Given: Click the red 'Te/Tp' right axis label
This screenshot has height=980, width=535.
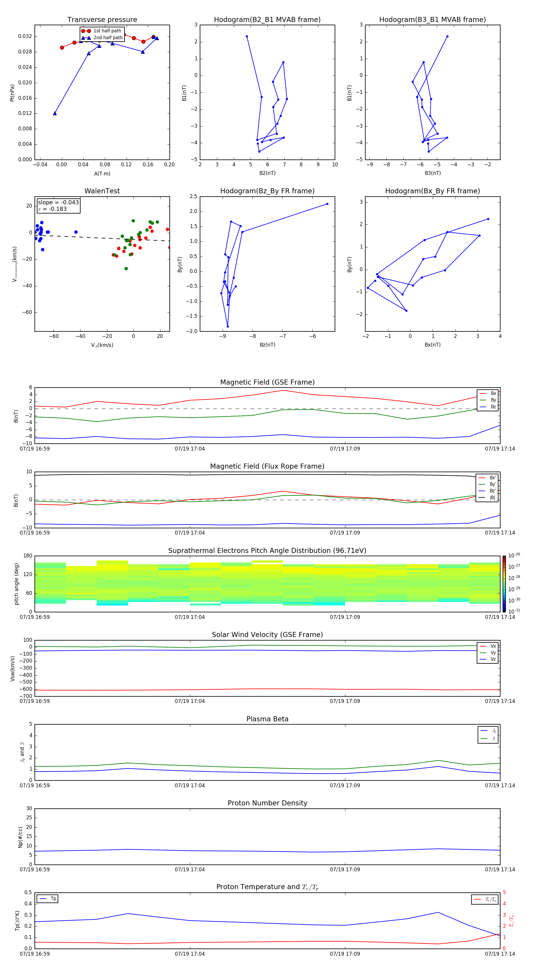Looking at the screenshot, I should click(x=512, y=921).
